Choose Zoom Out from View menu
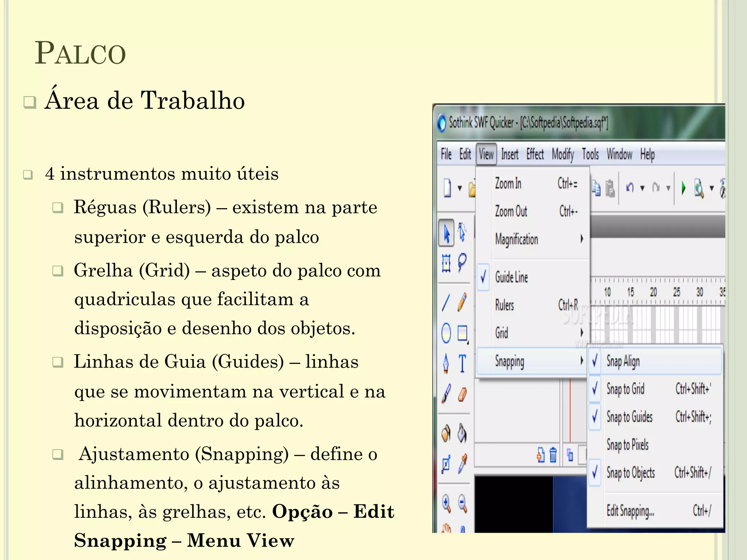Image resolution: width=747 pixels, height=560 pixels. pos(533,211)
